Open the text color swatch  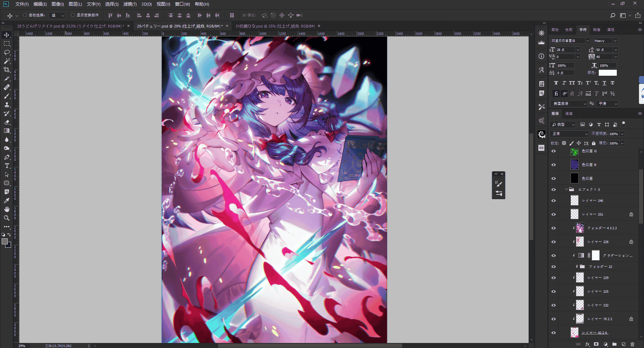[x=607, y=73]
